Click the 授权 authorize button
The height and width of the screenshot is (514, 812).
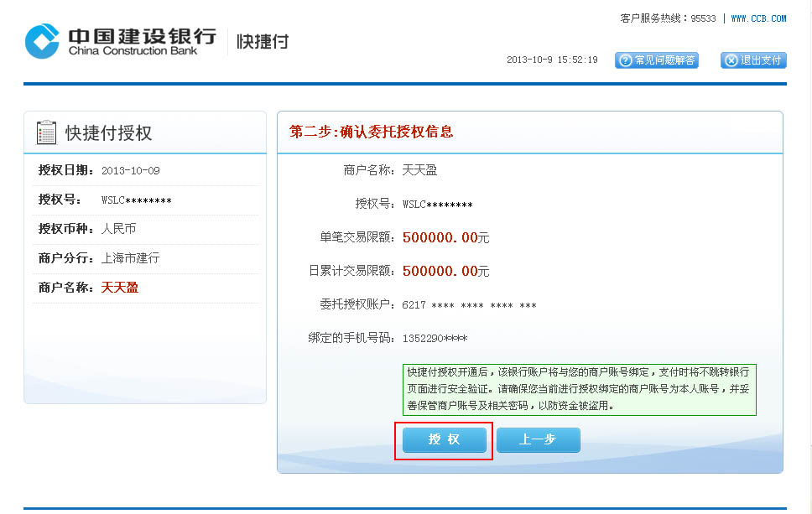tap(445, 440)
